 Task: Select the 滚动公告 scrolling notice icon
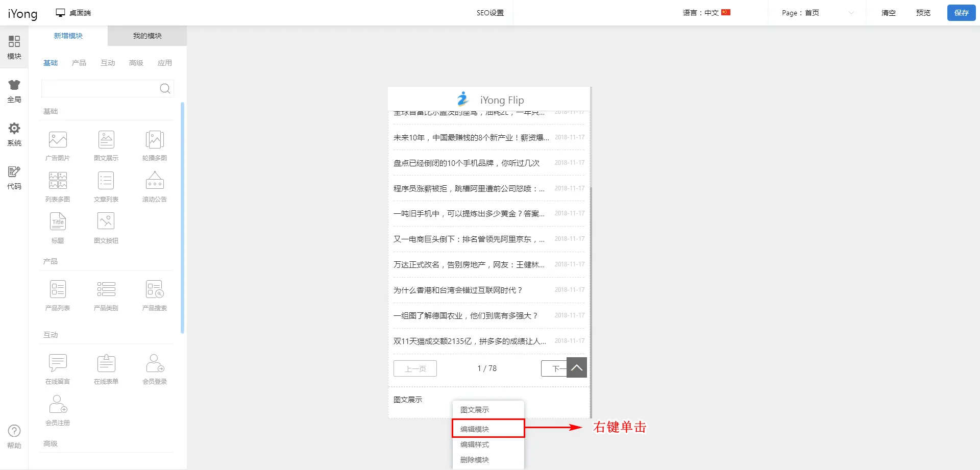pyautogui.click(x=155, y=181)
